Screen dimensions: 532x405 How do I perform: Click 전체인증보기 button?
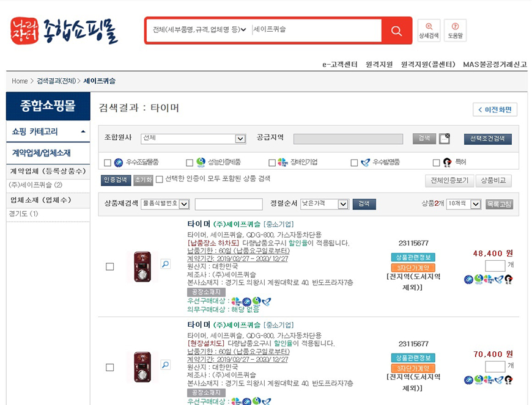pos(449,181)
